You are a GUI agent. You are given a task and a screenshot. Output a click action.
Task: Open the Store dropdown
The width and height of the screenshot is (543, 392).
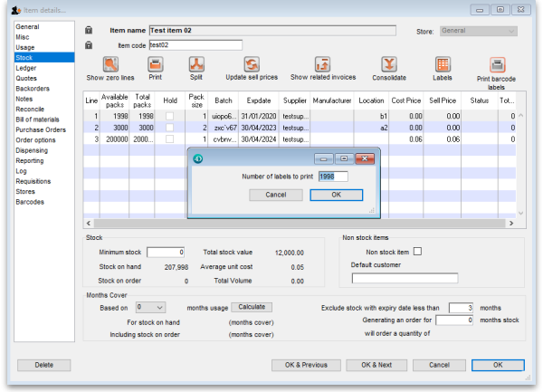(479, 30)
